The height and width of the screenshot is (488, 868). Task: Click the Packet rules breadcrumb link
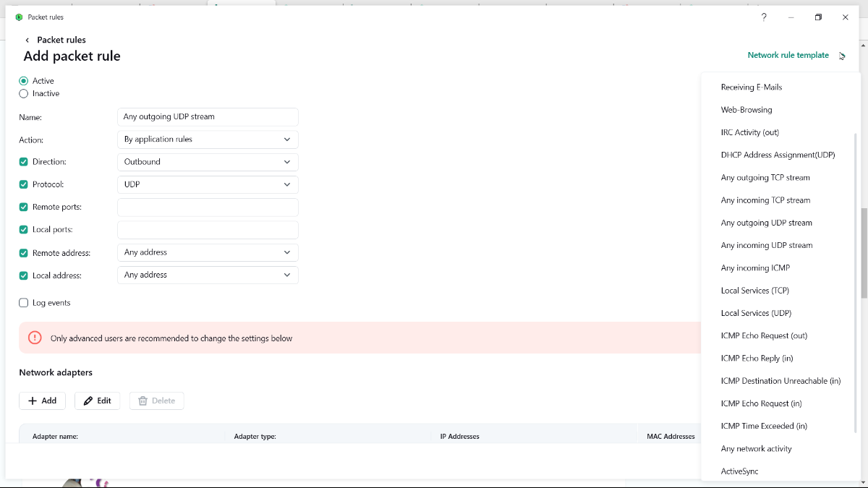coord(61,40)
